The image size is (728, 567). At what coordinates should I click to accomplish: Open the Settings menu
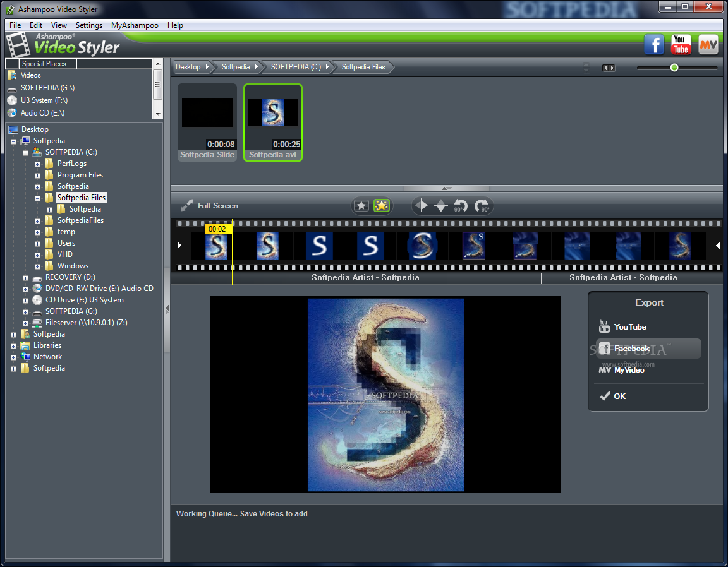coord(88,25)
